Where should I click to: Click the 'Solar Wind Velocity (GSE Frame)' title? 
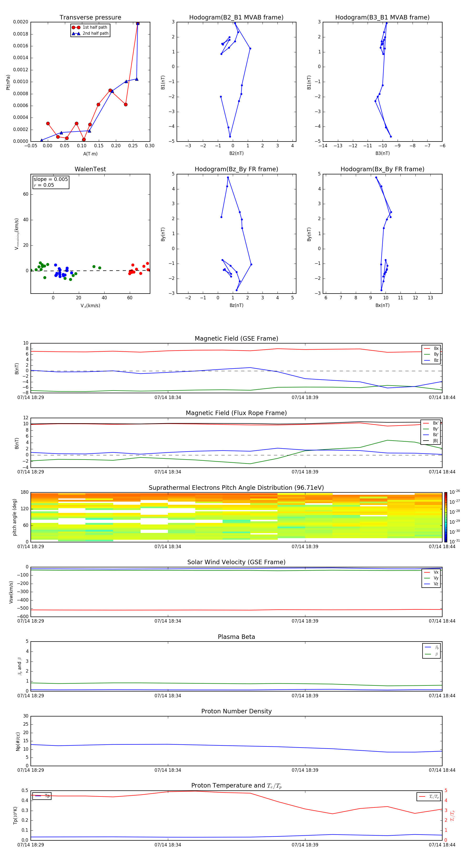(x=236, y=562)
